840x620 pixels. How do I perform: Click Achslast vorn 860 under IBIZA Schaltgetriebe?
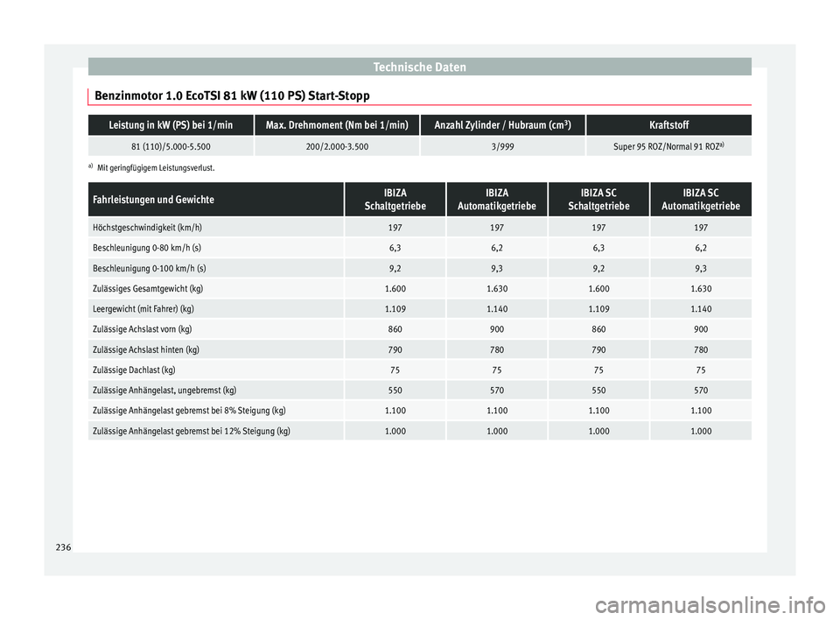point(395,329)
